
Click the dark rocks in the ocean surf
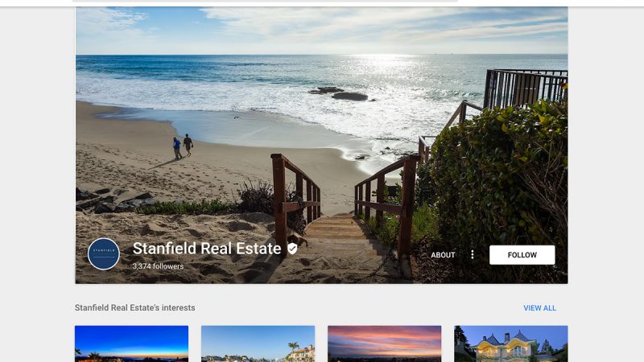(x=341, y=93)
